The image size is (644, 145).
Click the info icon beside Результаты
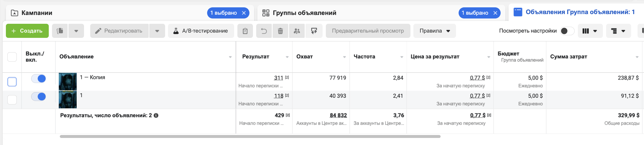tap(156, 115)
